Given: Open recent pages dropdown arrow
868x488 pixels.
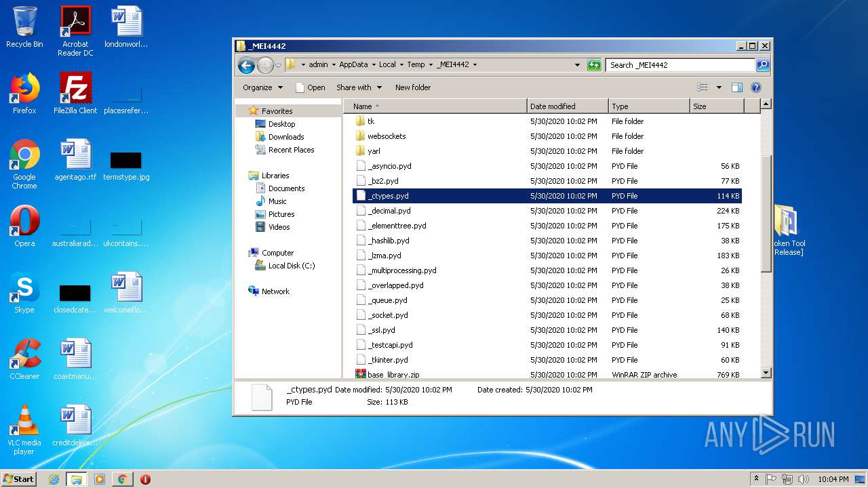Looking at the screenshot, I should click(x=278, y=66).
